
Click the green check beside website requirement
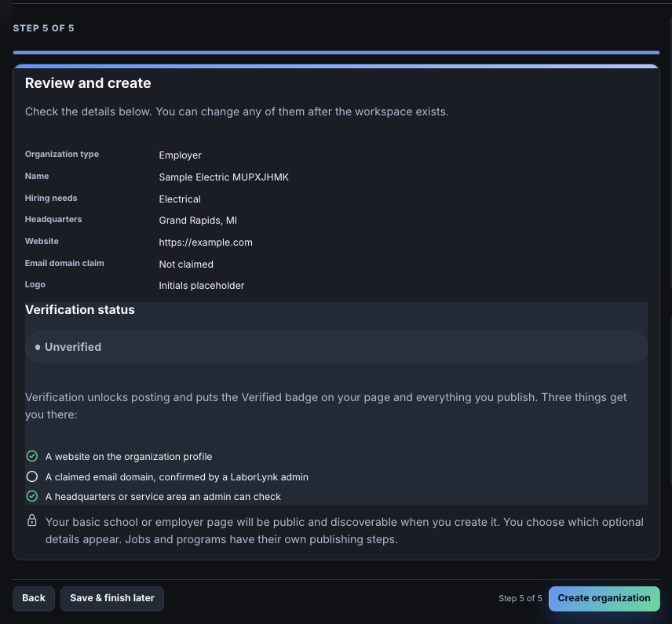(32, 456)
